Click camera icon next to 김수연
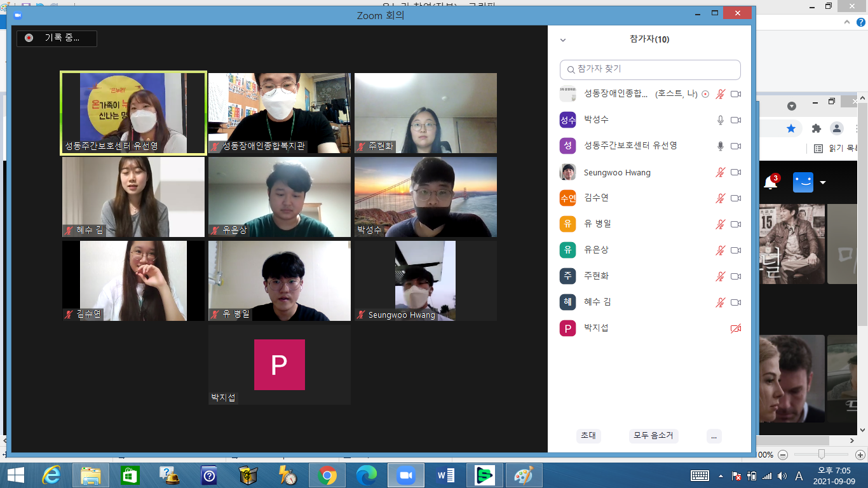 click(736, 198)
